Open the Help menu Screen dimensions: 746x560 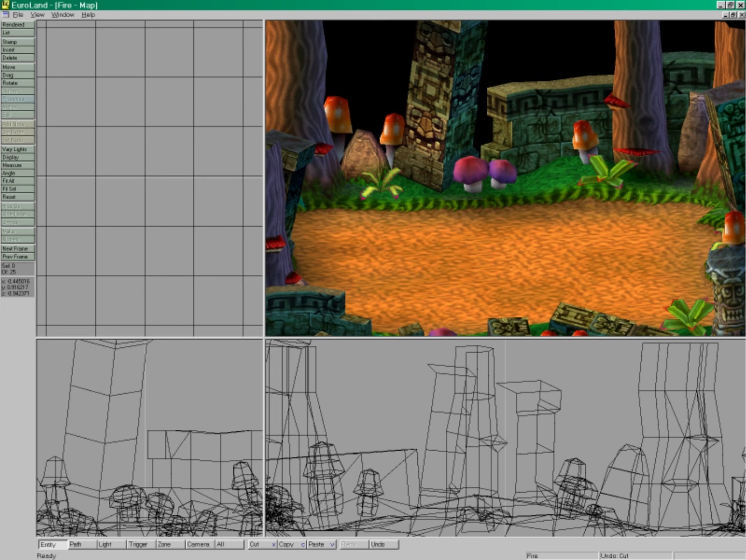click(x=88, y=15)
